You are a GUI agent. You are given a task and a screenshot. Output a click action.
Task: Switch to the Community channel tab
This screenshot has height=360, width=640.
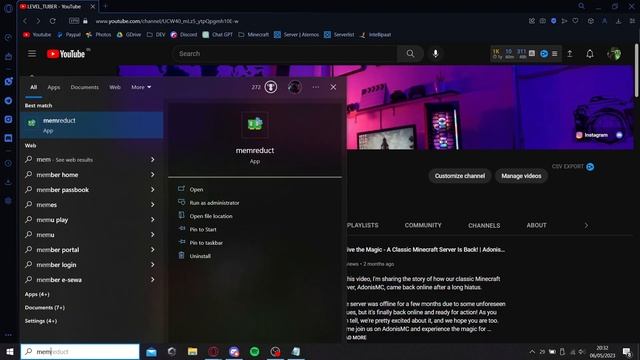pos(423,225)
